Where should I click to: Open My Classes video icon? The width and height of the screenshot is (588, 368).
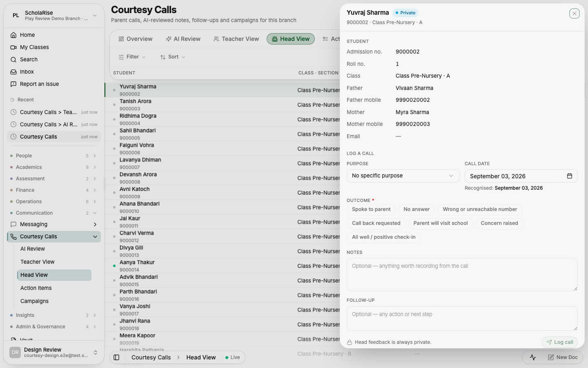click(x=13, y=47)
